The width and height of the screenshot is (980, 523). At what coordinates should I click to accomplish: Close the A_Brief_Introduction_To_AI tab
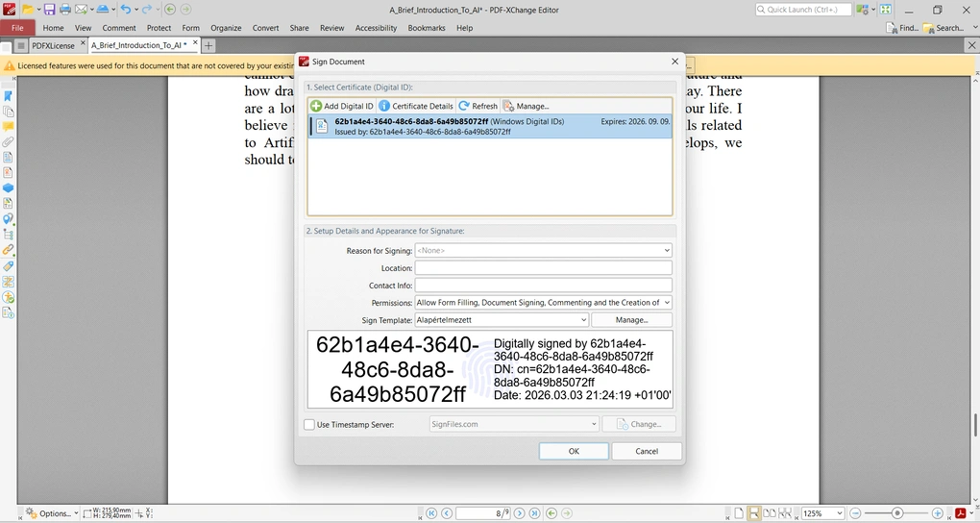click(x=195, y=42)
